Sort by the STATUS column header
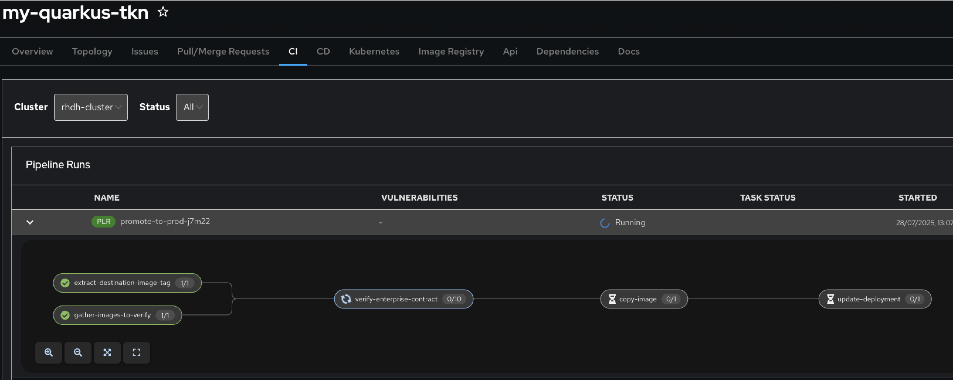The height and width of the screenshot is (380, 953). click(x=618, y=198)
